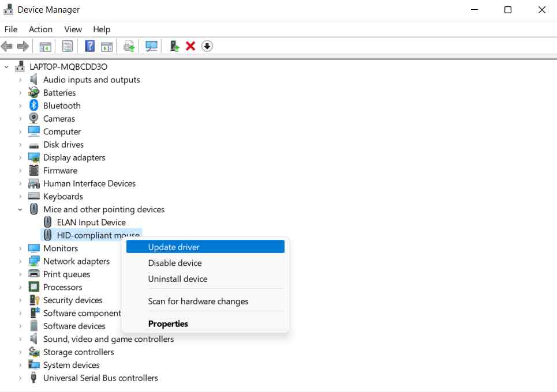Image resolution: width=557 pixels, height=392 pixels.
Task: Select Scan for hardware changes menu entry
Action: [205, 301]
